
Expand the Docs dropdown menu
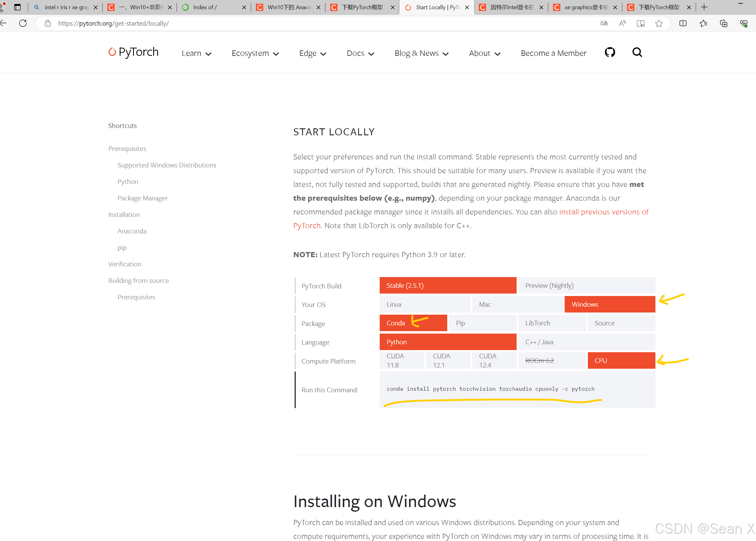point(360,53)
